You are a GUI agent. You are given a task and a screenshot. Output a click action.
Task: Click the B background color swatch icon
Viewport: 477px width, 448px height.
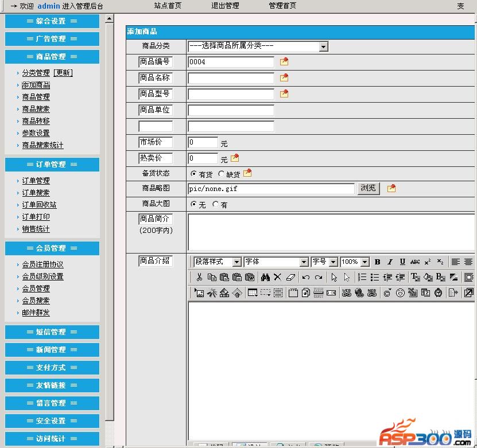(440, 277)
